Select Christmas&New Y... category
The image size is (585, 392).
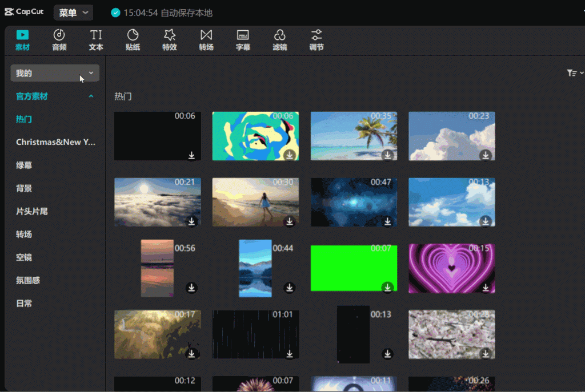(55, 142)
